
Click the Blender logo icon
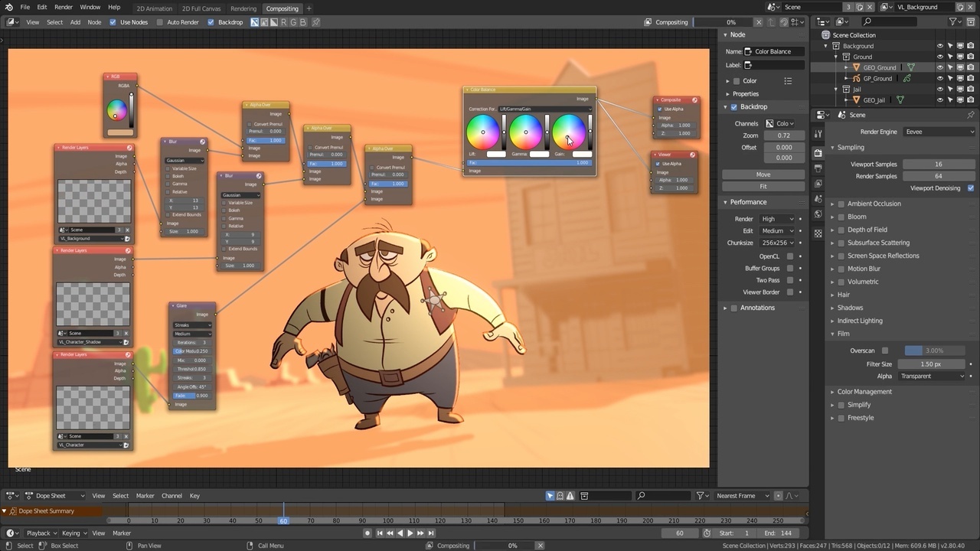click(x=8, y=8)
